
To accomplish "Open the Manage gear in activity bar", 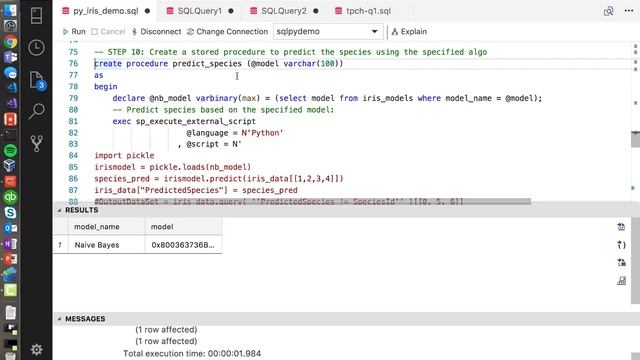I will (36, 349).
